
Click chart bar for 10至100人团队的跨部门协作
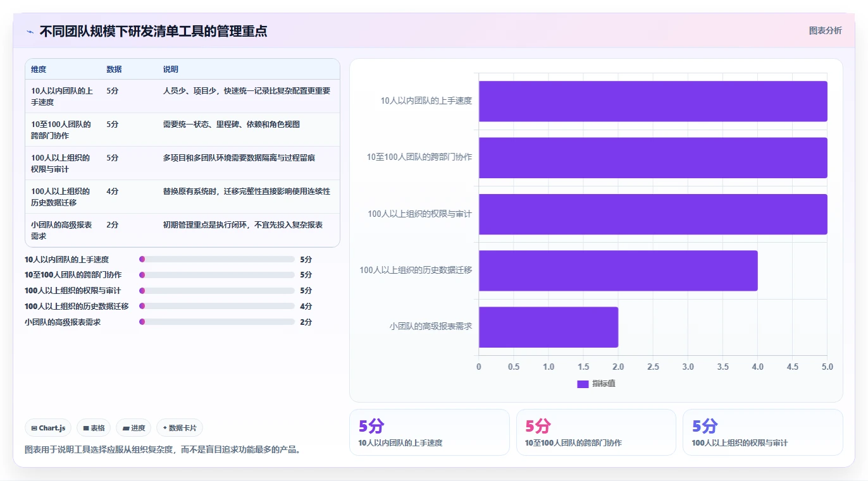(x=653, y=157)
